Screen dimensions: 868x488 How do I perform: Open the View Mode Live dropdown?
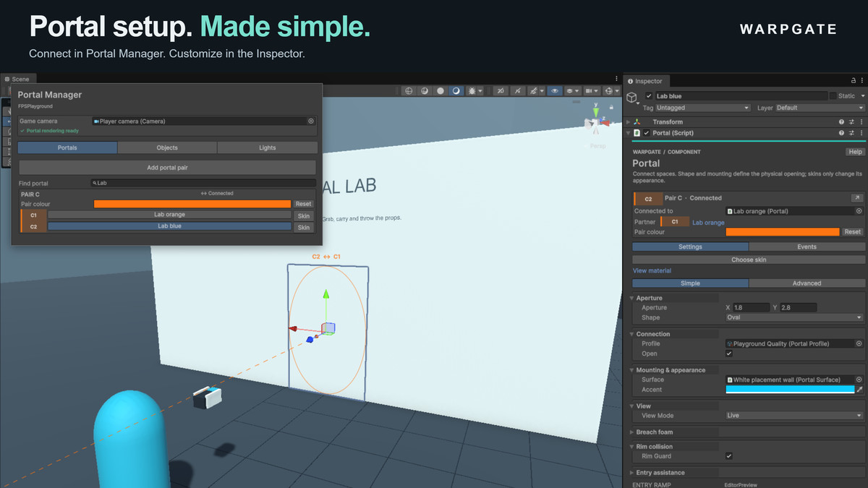pos(794,416)
